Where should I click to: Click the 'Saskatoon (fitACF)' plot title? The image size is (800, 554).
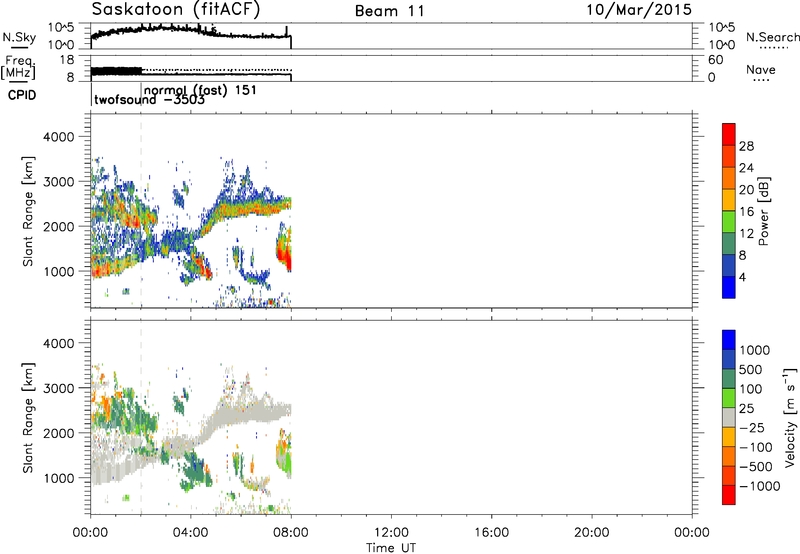pyautogui.click(x=176, y=10)
